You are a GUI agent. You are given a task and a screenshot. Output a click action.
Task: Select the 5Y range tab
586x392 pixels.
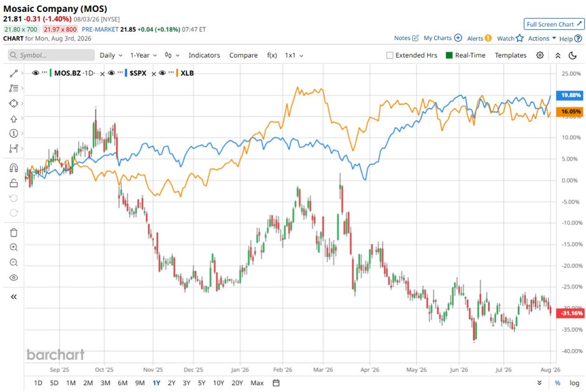pyautogui.click(x=202, y=383)
